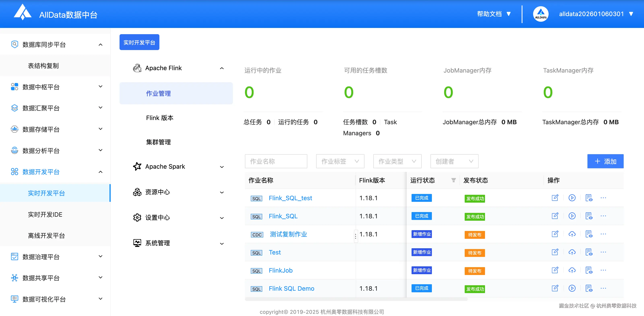
Task: Click run icon for Flink_SQL job
Action: tap(572, 216)
